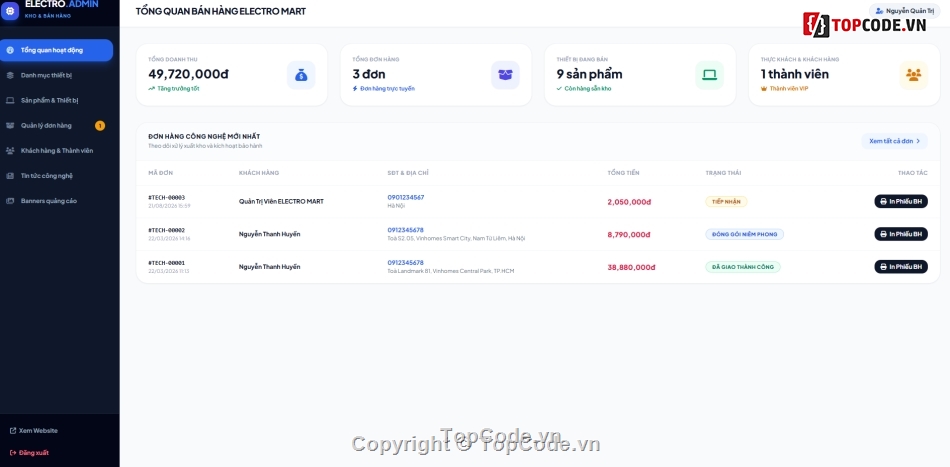Click the money bag icon in revenue card
The width and height of the screenshot is (950, 467).
click(x=301, y=75)
